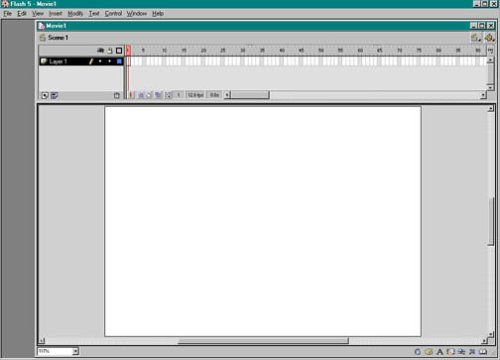Hide Layer 1 using its eye column dot
Viewport: 500px width, 360px height.
[x=100, y=61]
